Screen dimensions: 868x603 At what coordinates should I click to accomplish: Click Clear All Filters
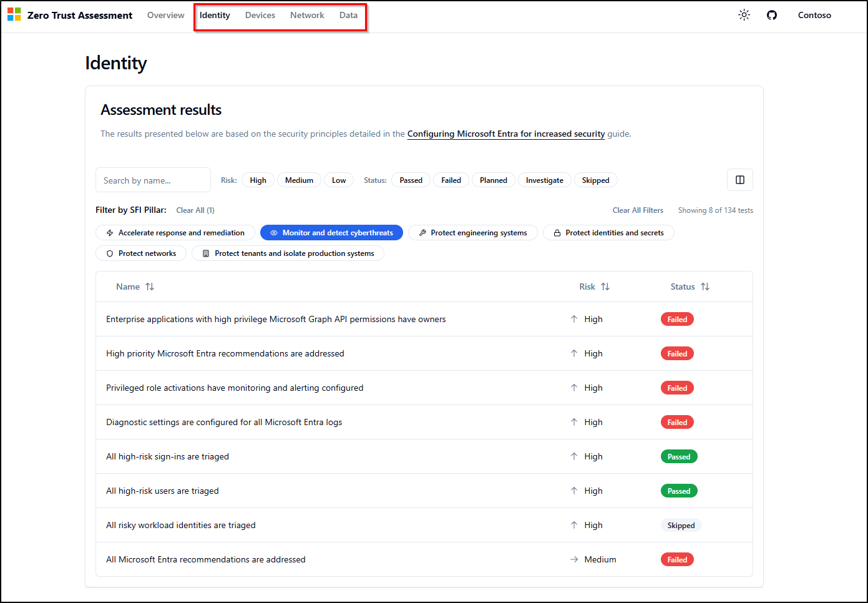tap(638, 210)
